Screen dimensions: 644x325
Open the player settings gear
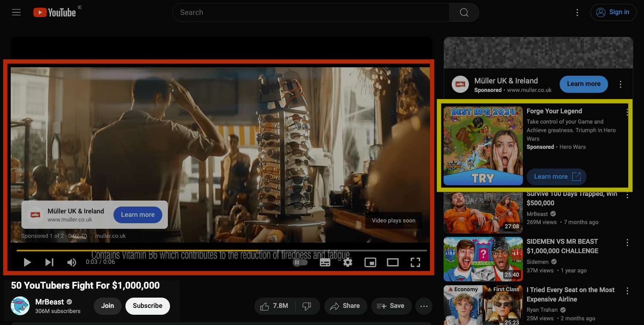(348, 262)
